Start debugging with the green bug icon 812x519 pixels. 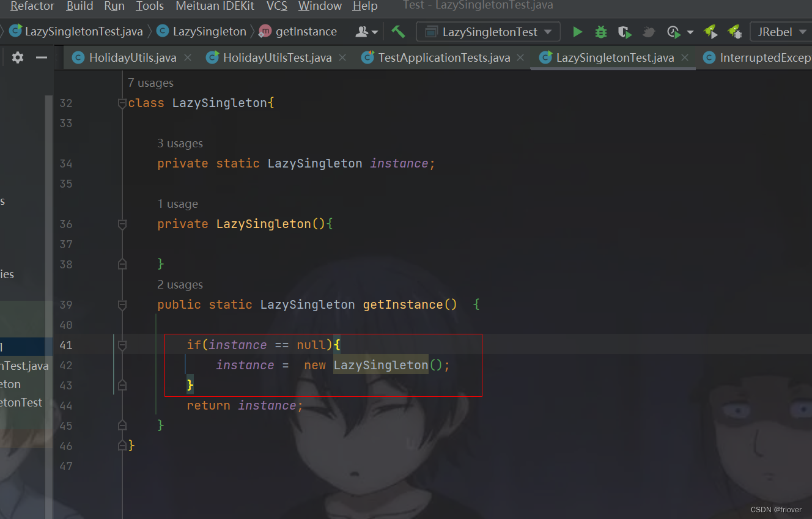click(x=601, y=32)
